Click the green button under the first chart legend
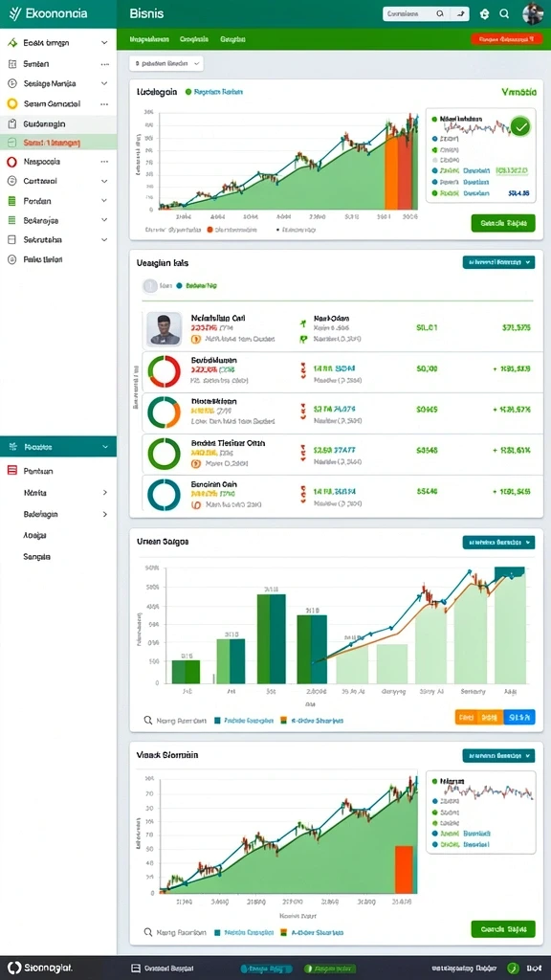 [503, 222]
